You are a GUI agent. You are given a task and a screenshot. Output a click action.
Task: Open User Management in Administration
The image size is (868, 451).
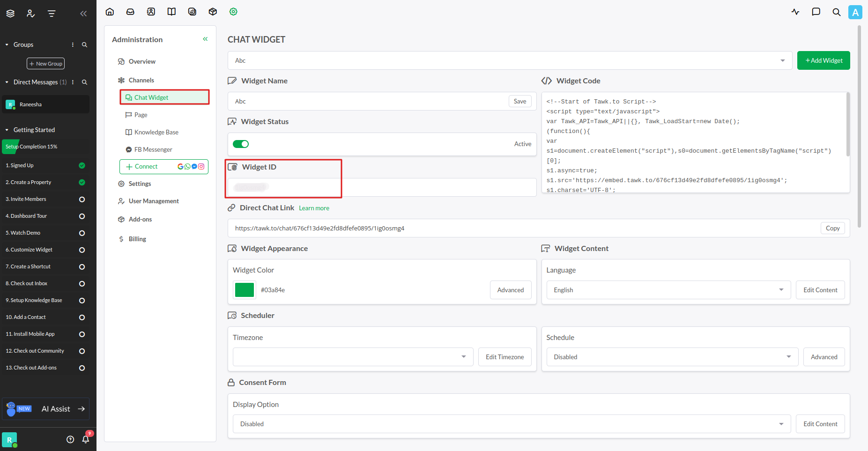point(154,201)
